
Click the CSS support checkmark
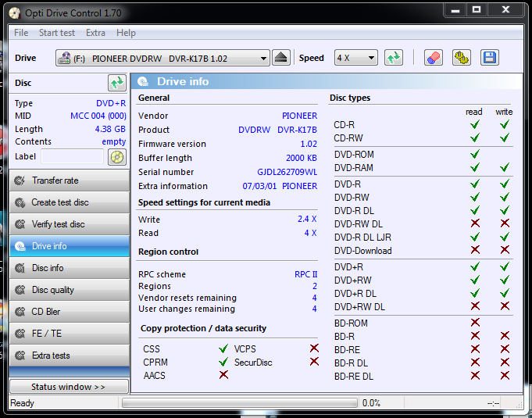coord(223,348)
